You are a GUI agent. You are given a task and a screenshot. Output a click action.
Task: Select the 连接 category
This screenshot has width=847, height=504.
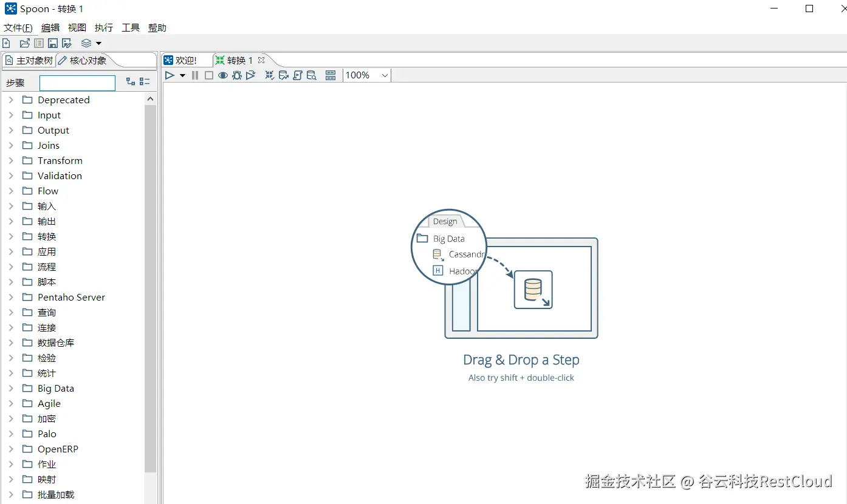tap(47, 327)
